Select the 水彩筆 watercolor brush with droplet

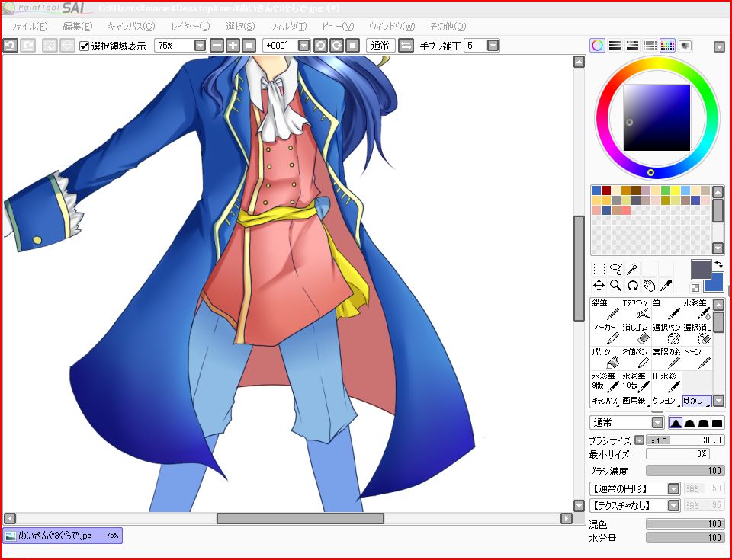coord(696,309)
